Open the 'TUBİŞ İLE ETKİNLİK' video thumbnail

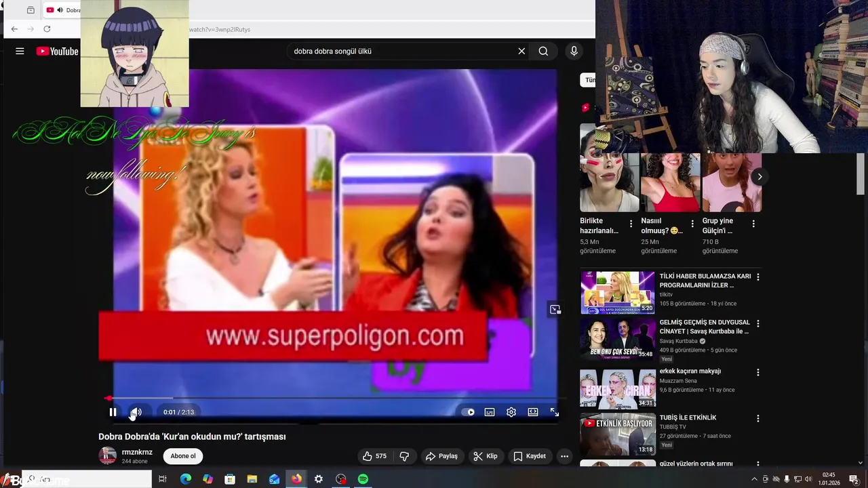[617, 434]
